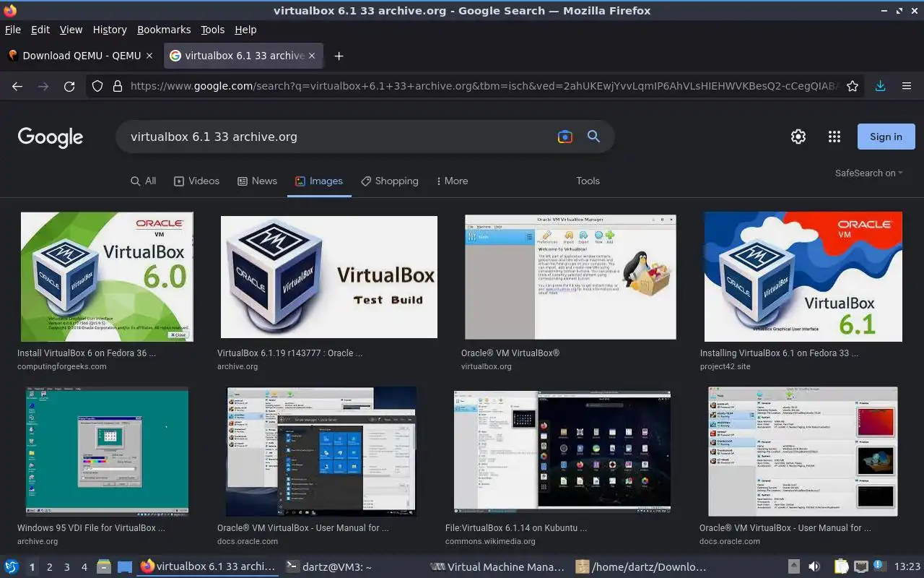Open the Bookmarks menu
The width and height of the screenshot is (924, 578).
[164, 30]
